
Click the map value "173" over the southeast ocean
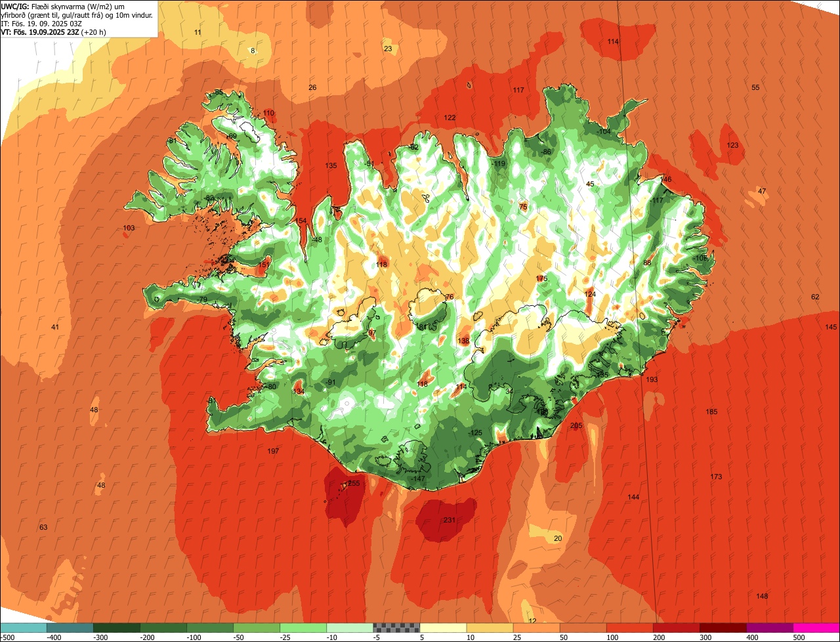tap(716, 477)
